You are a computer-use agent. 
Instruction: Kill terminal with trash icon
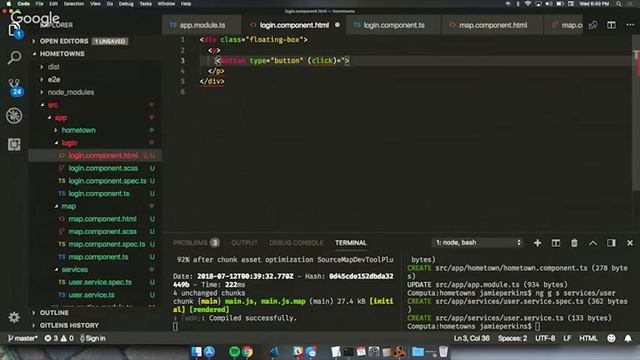point(574,243)
